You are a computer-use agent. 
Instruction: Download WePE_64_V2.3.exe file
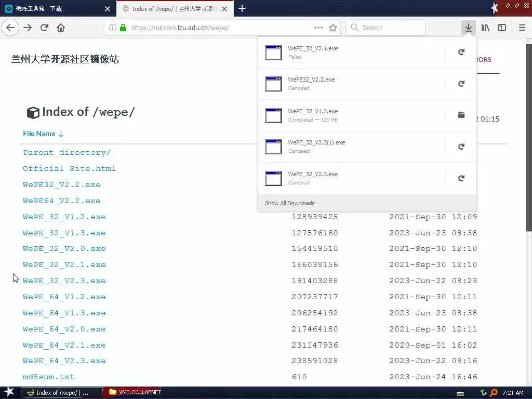[64, 361]
